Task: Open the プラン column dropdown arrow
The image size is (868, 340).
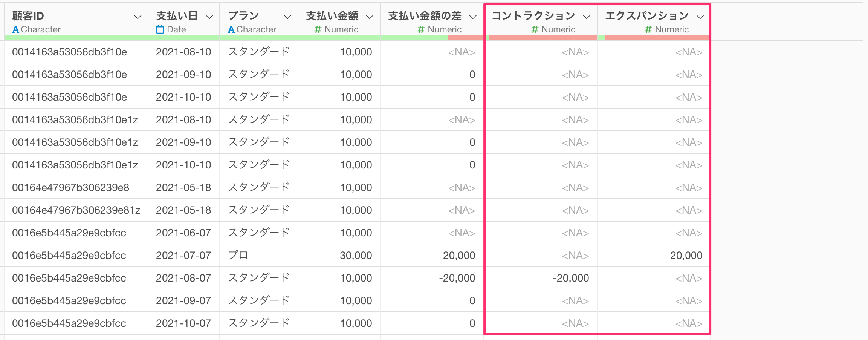Action: 287,17
